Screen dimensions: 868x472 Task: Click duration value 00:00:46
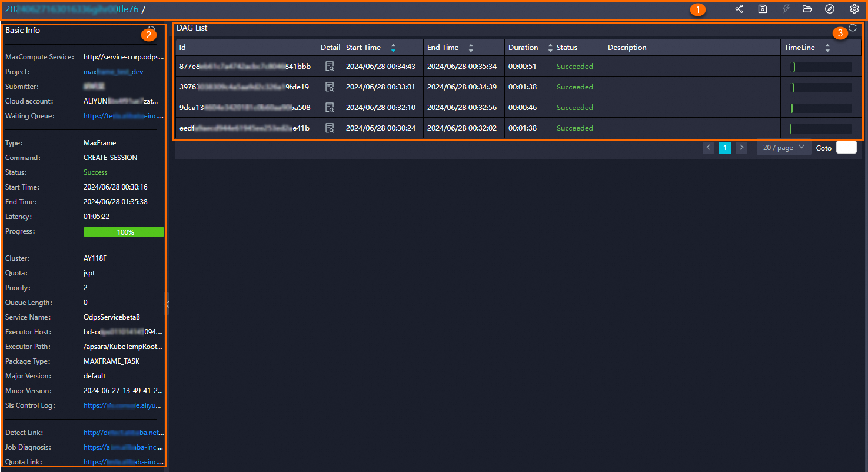(x=522, y=108)
